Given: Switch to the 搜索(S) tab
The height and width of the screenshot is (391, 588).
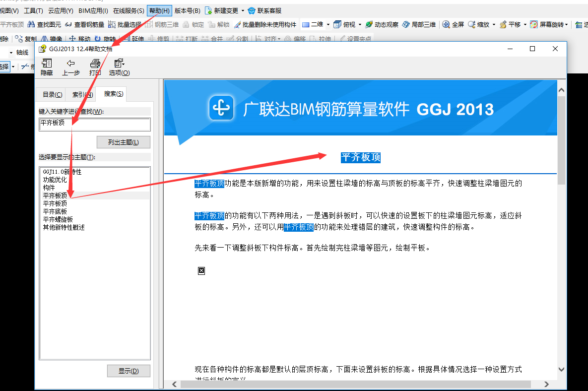Looking at the screenshot, I should point(114,94).
